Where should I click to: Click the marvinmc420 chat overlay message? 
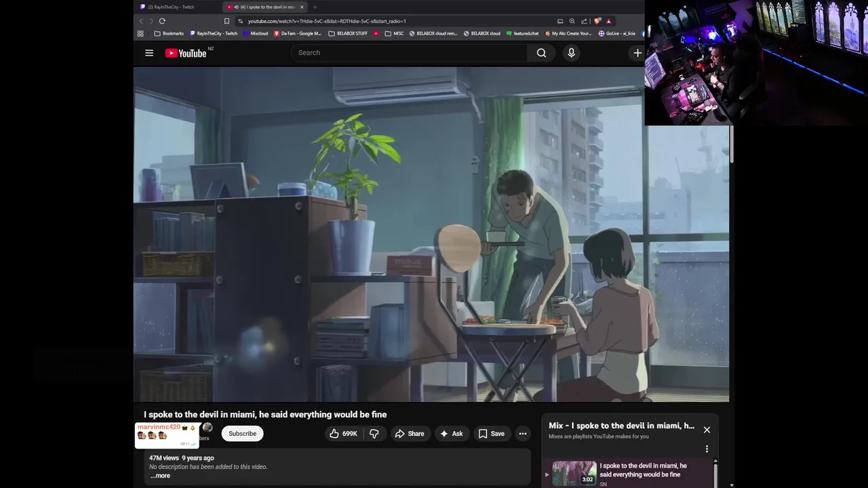[x=167, y=435]
